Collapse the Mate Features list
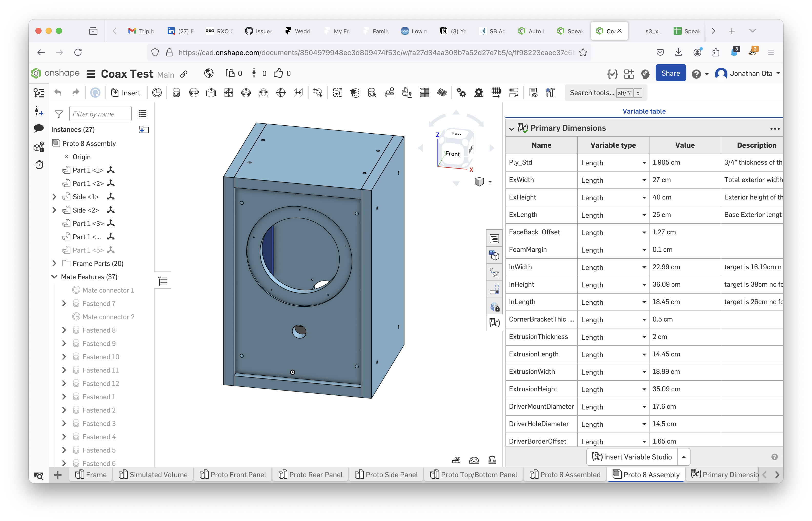The height and width of the screenshot is (521, 812). tap(54, 277)
